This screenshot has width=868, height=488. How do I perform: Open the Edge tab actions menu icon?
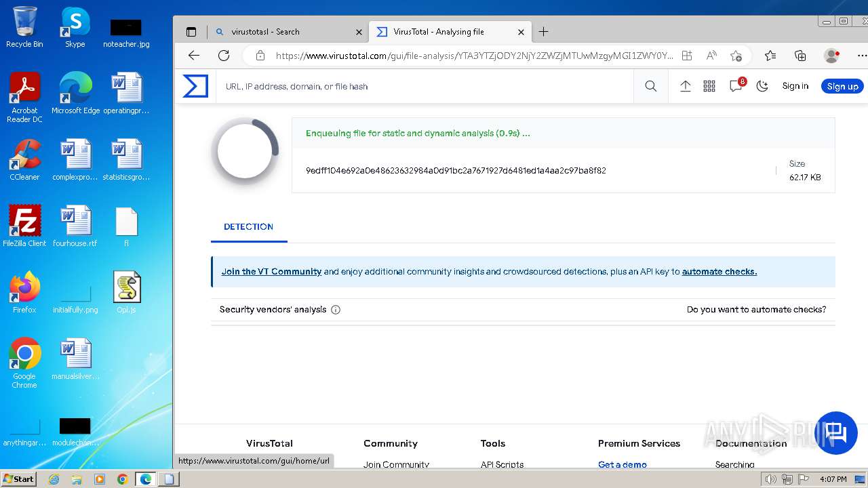(191, 32)
